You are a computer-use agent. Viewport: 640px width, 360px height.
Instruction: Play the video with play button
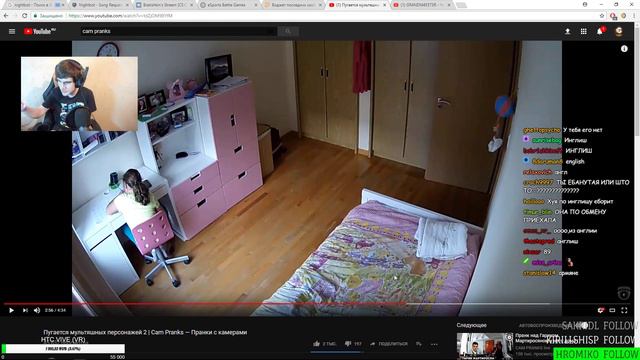(x=11, y=310)
